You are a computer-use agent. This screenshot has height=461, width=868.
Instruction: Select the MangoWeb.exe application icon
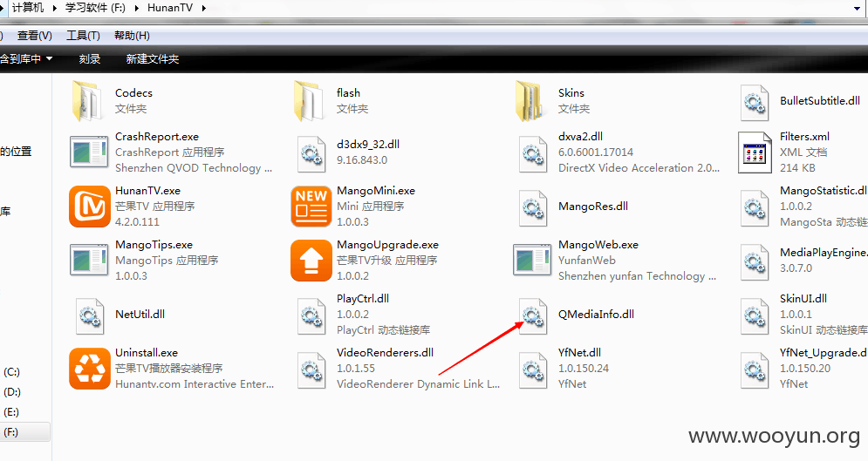532,260
